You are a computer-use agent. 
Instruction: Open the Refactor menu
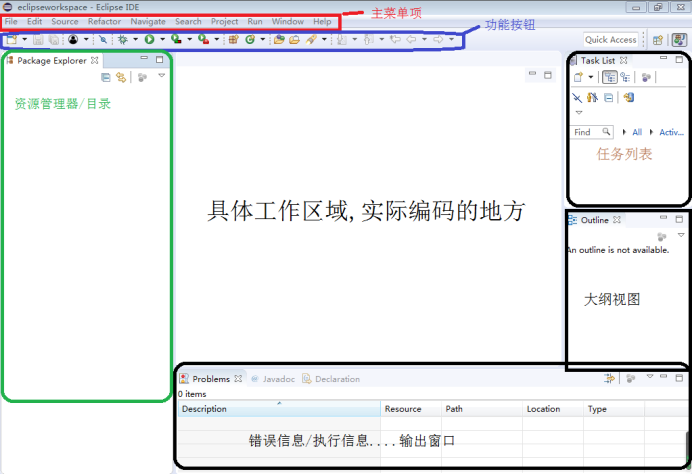tap(104, 22)
